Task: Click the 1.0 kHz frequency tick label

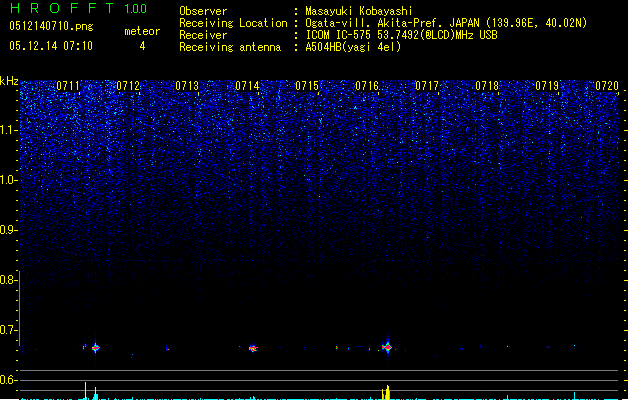Action: coord(9,180)
